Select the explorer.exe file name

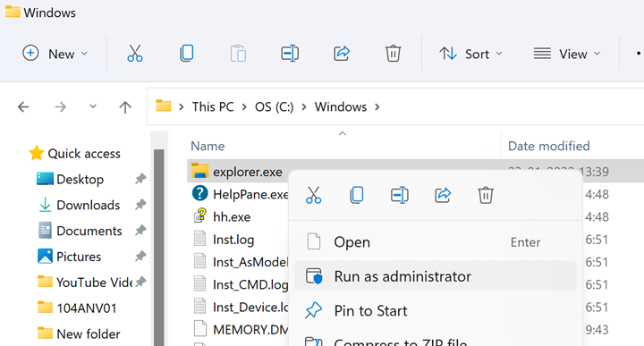pyautogui.click(x=247, y=172)
